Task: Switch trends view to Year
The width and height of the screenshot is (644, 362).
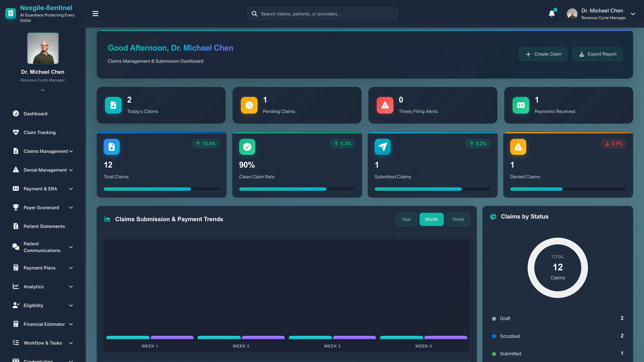Action: point(406,219)
